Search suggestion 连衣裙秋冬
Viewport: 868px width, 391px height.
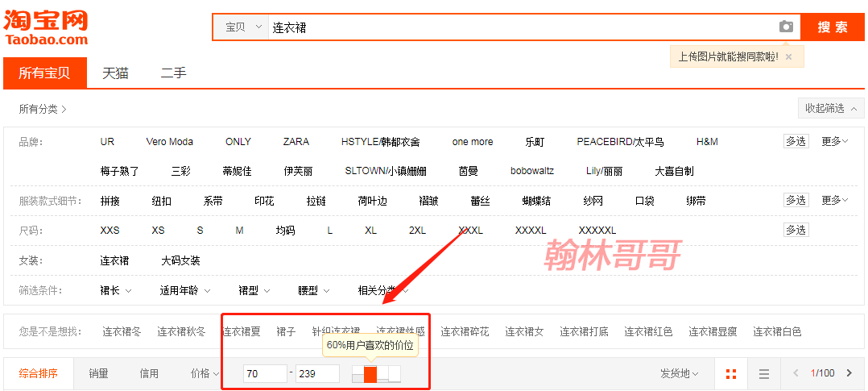pyautogui.click(x=181, y=331)
